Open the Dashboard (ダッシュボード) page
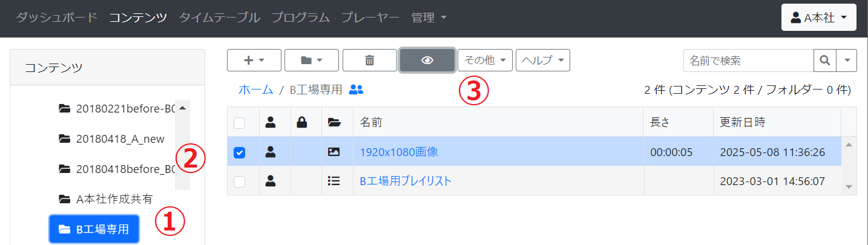The width and height of the screenshot is (868, 245). [56, 18]
